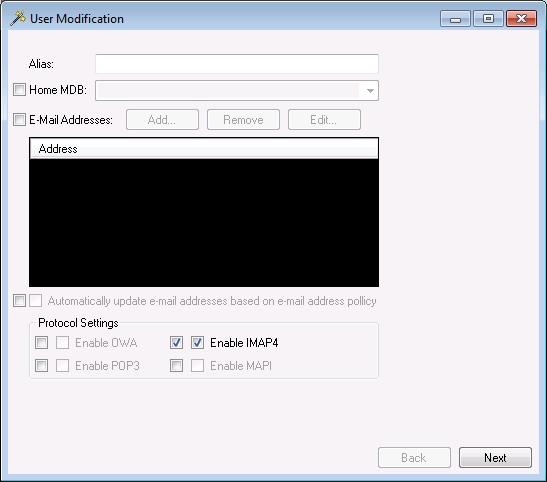Click the Enable IMAP4 label text
The height and width of the screenshot is (482, 547).
point(244,343)
